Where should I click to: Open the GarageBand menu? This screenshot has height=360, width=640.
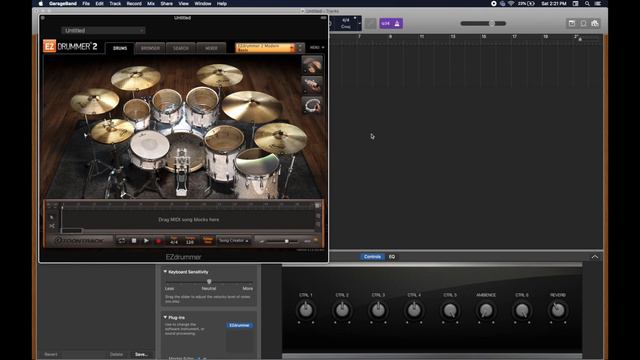point(63,3)
